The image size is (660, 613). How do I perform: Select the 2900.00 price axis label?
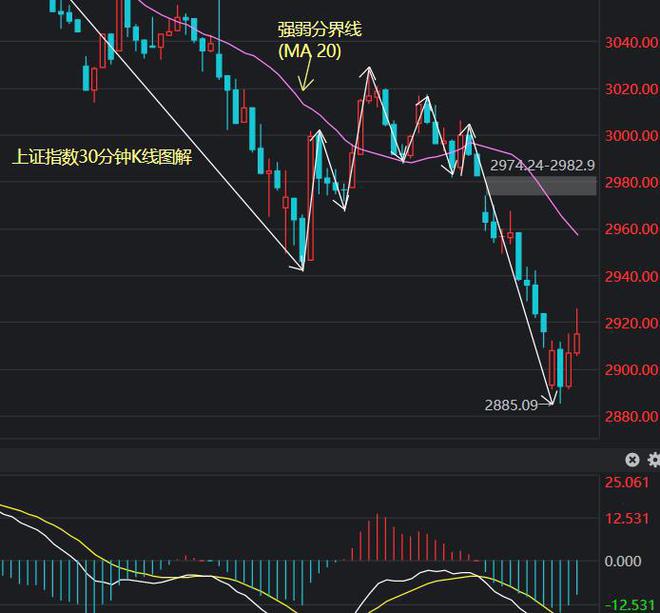(x=631, y=370)
